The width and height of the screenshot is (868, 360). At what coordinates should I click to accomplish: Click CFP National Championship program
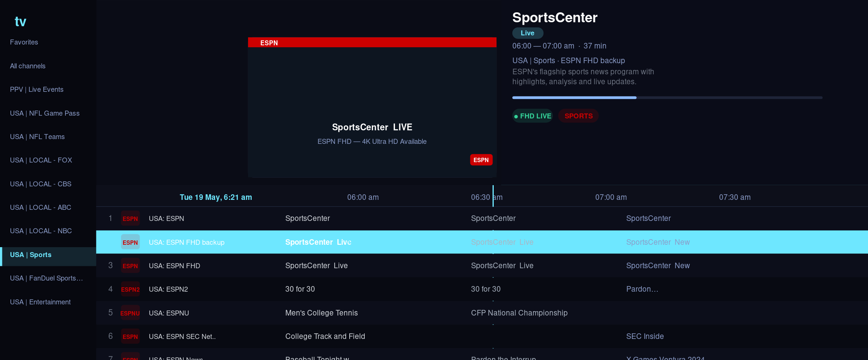[519, 313]
